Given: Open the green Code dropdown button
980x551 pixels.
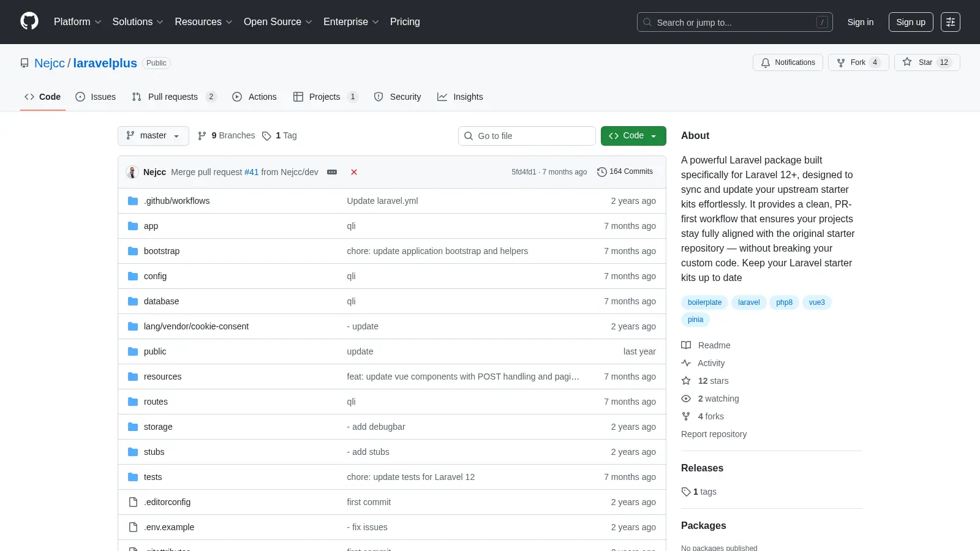Looking at the screenshot, I should (x=633, y=136).
